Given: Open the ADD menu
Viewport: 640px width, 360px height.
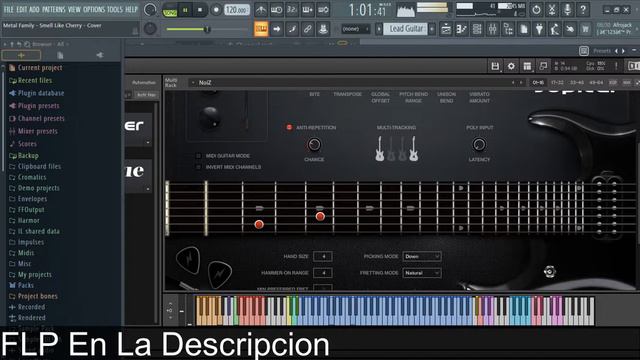Looking at the screenshot, I should pyautogui.click(x=34, y=9).
